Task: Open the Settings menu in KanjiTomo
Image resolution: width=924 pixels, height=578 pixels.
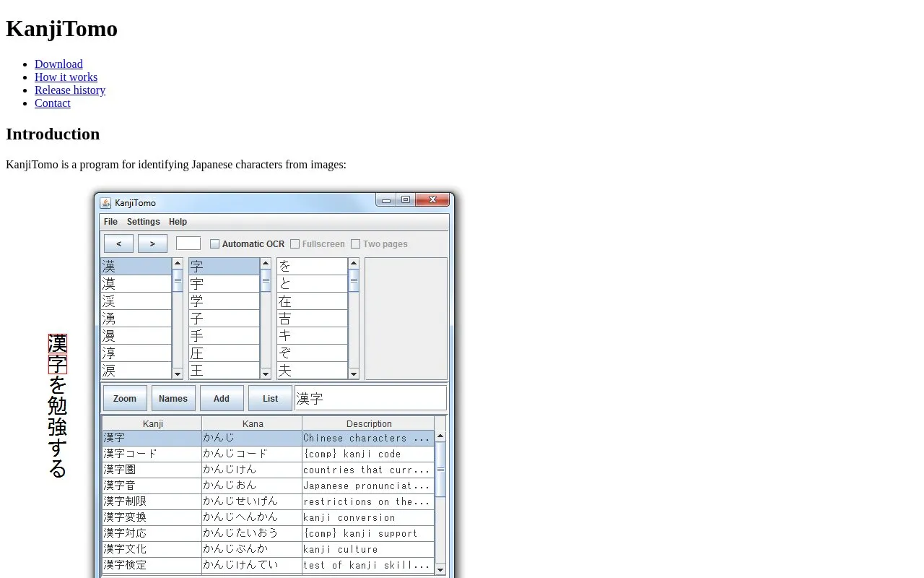Action: click(x=144, y=222)
